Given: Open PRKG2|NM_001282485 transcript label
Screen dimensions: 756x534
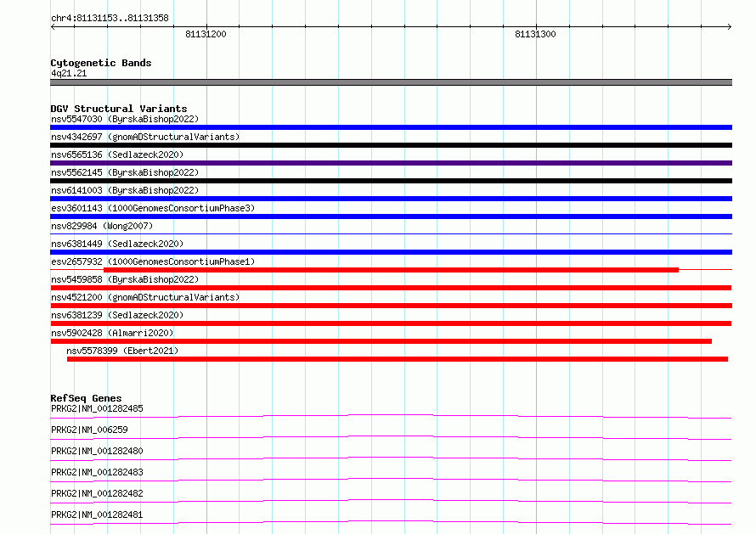Looking at the screenshot, I should tap(97, 408).
